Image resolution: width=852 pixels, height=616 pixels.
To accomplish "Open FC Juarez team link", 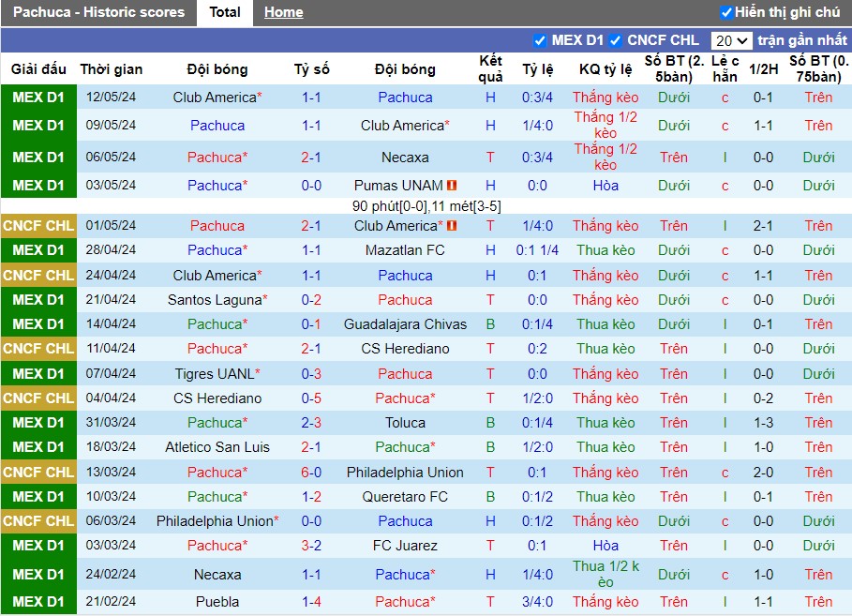I will 405,546.
